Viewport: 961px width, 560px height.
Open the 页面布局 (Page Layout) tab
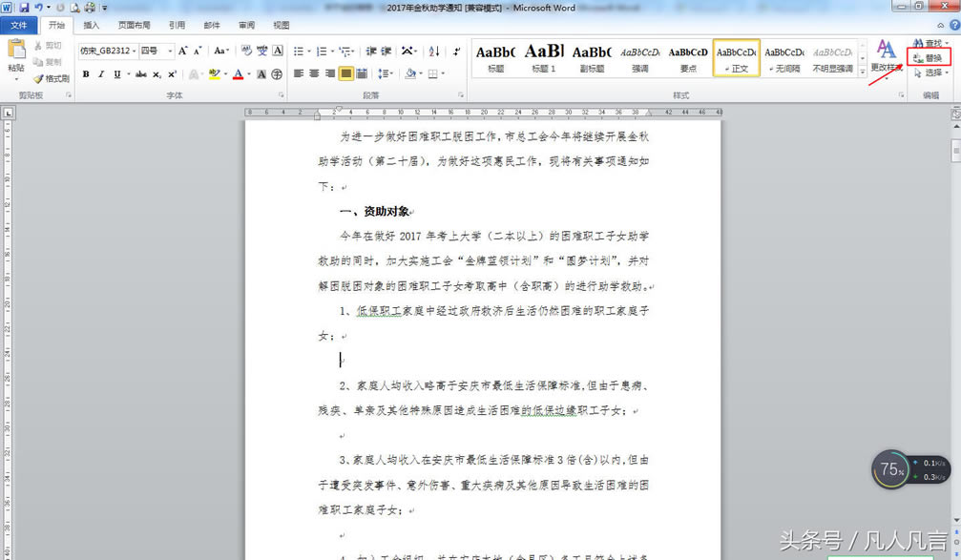click(x=134, y=26)
